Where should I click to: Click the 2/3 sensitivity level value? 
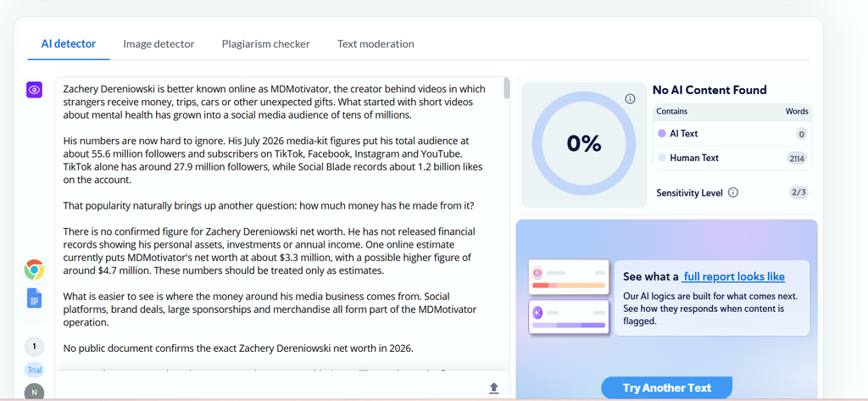pos(798,192)
